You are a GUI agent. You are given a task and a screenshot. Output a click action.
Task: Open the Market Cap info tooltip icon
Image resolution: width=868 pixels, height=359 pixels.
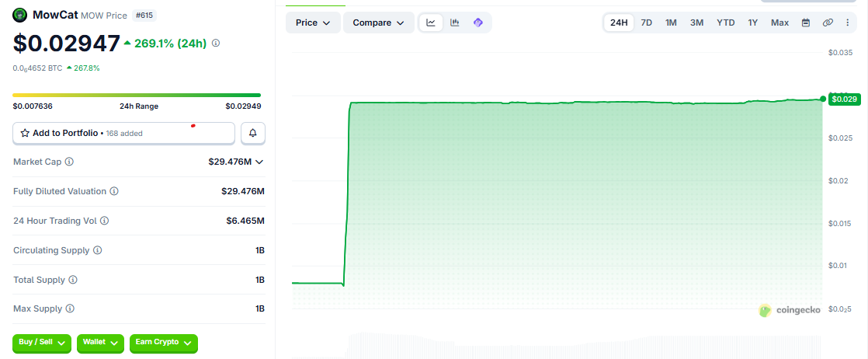coord(69,162)
